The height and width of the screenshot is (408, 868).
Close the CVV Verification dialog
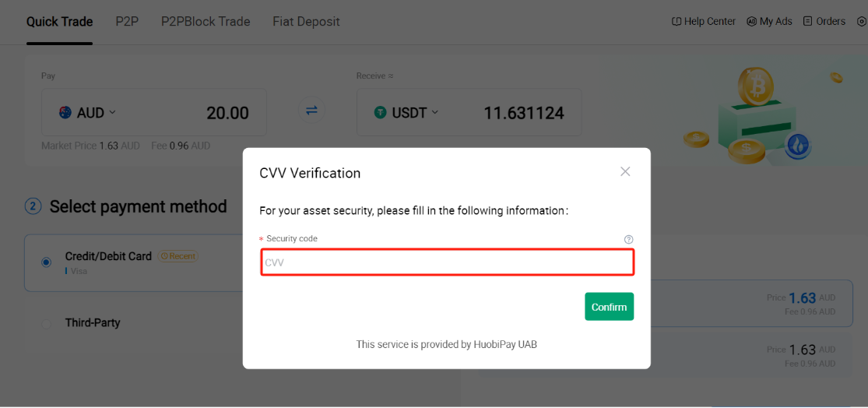click(625, 171)
